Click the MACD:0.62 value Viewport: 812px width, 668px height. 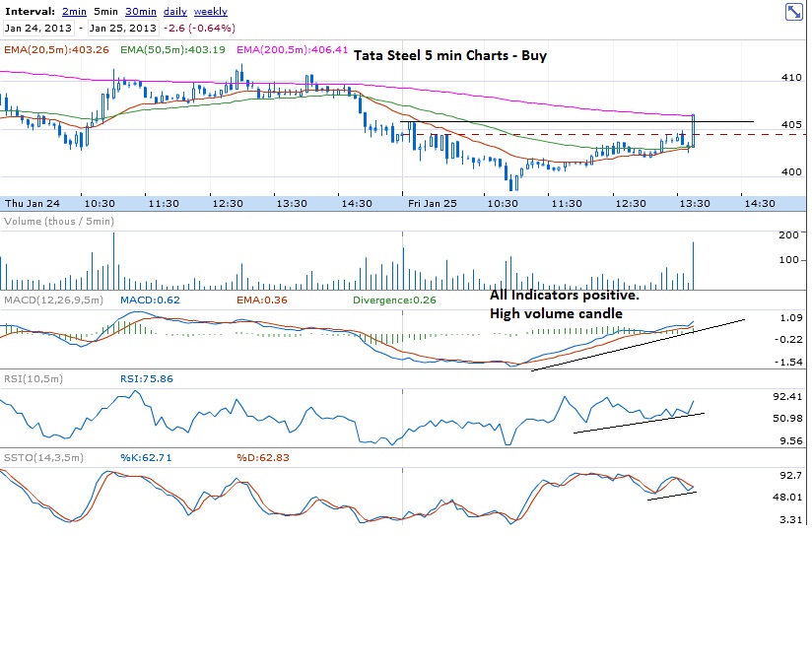150,300
